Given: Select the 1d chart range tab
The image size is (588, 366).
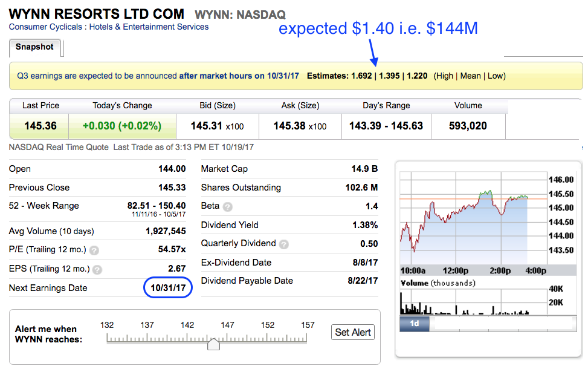Looking at the screenshot, I should pos(415,323).
